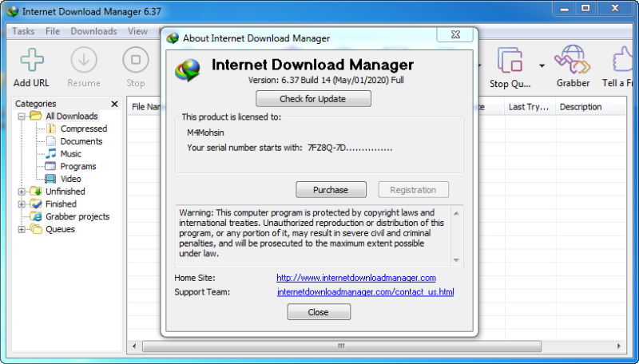The width and height of the screenshot is (639, 364).
Task: Open Grabber projects in category tree
Action: pyautogui.click(x=77, y=216)
